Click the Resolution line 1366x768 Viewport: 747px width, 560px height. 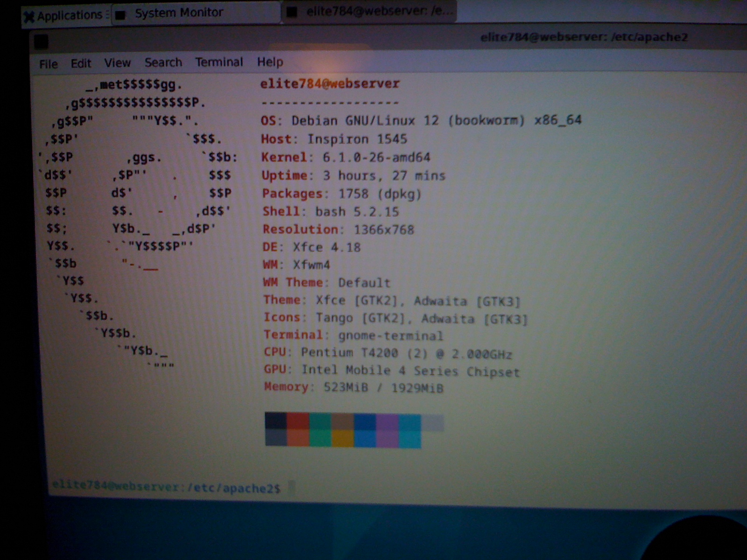pos(338,230)
